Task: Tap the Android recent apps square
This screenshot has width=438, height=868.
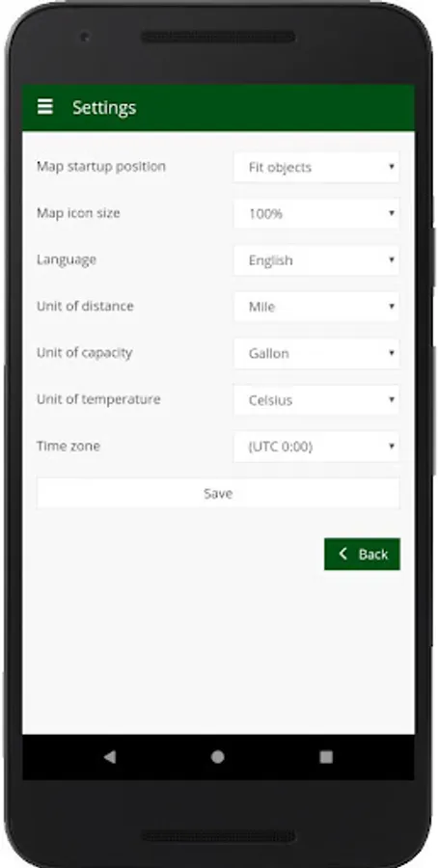Action: 326,757
